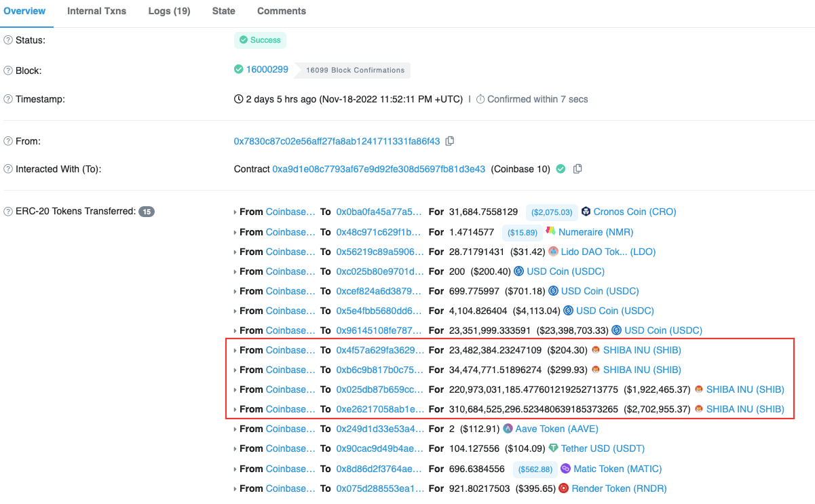The image size is (815, 504).
Task: Click the help icon beside Status
Action: [8, 40]
